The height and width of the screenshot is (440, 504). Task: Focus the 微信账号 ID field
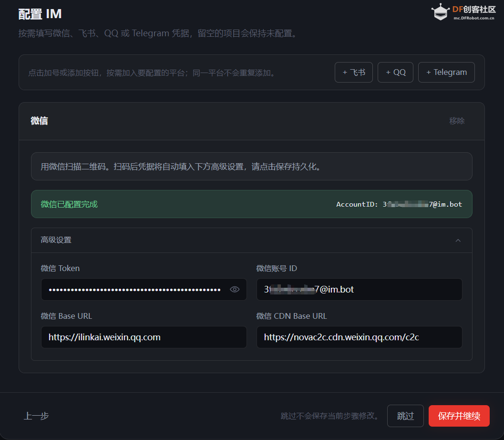tap(360, 290)
